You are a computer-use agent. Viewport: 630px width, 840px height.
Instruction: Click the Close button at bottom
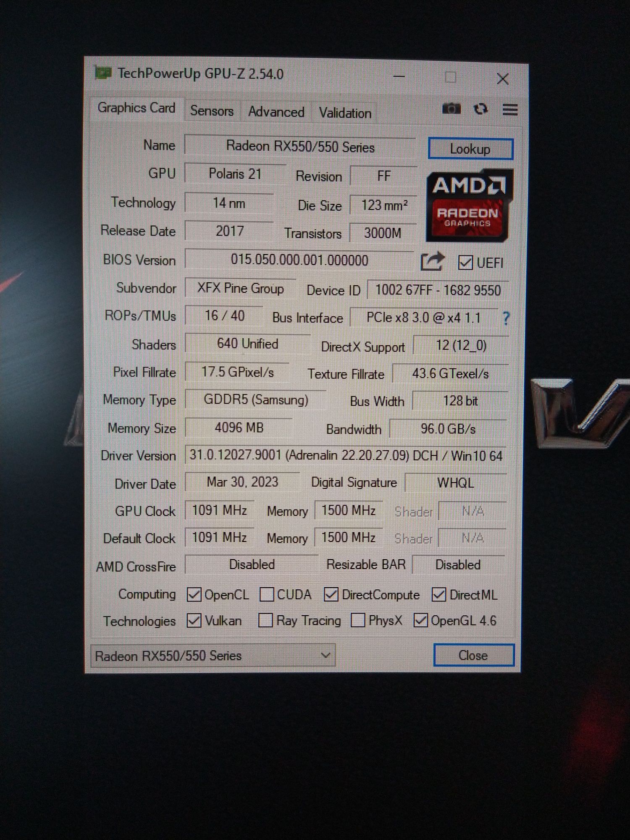(473, 656)
